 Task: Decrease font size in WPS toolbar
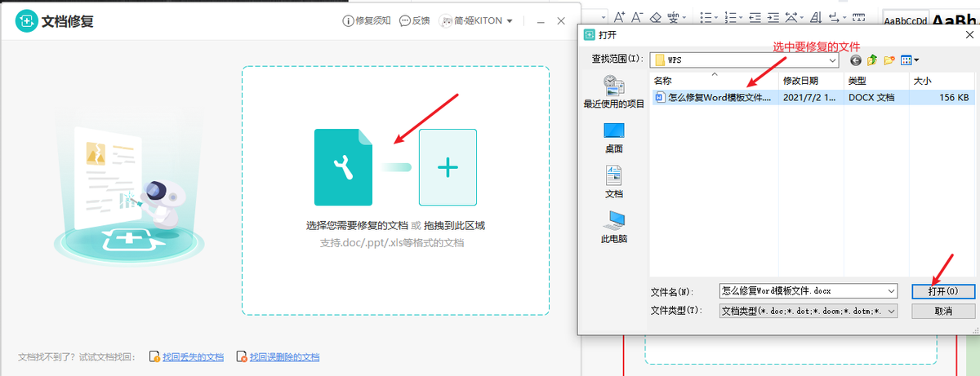tap(637, 16)
